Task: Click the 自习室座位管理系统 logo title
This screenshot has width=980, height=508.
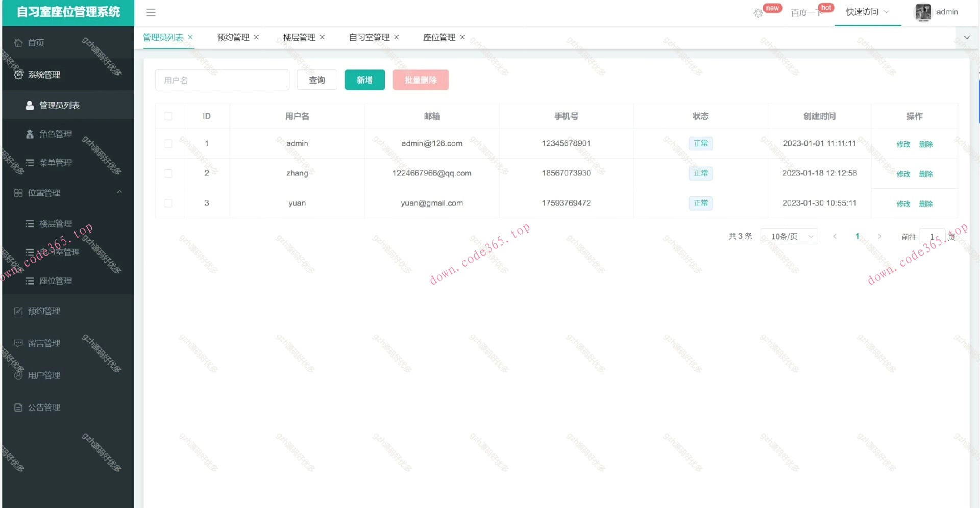Action: tap(68, 12)
